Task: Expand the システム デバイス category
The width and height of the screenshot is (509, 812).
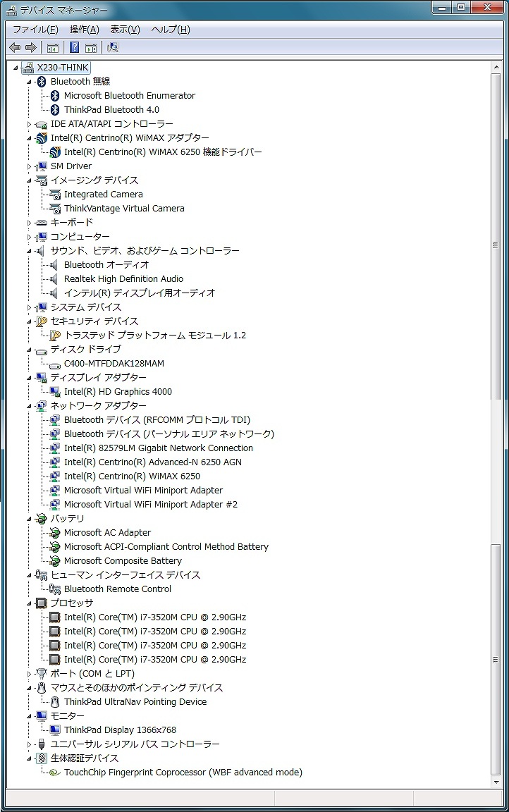Action: tap(29, 307)
